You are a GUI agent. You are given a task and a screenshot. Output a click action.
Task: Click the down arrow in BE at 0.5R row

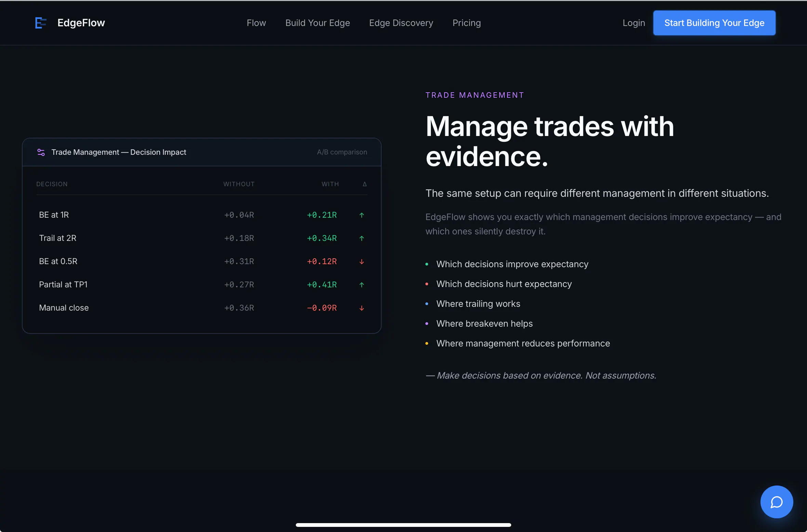pos(362,261)
